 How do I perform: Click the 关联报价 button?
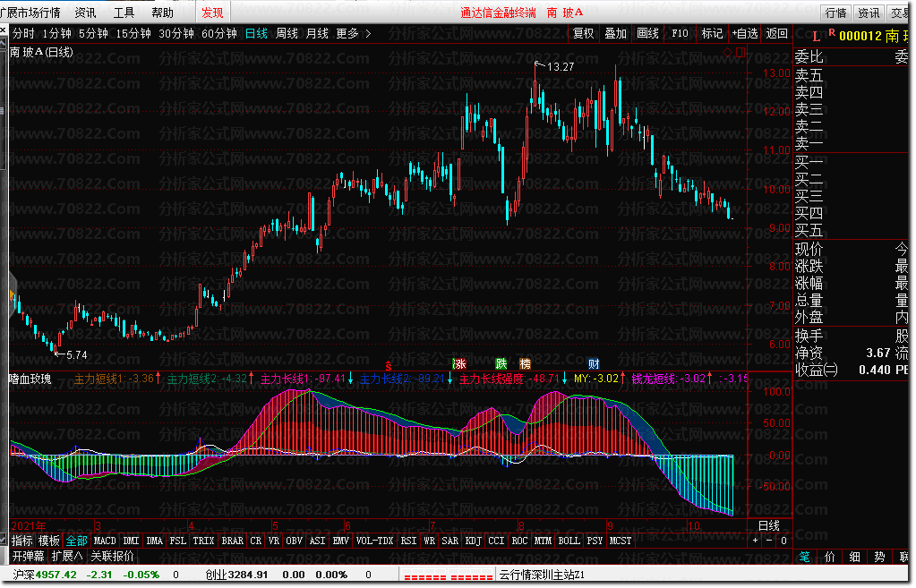click(x=112, y=556)
